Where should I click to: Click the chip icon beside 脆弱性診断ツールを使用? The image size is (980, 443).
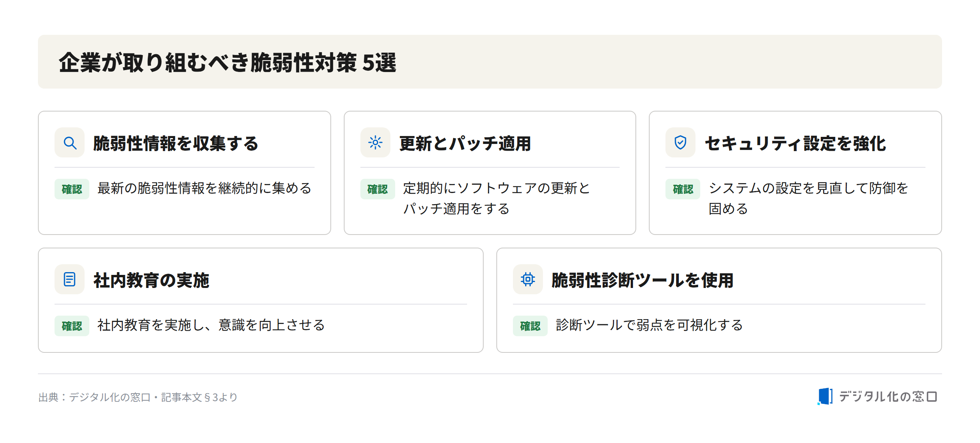coord(528,279)
